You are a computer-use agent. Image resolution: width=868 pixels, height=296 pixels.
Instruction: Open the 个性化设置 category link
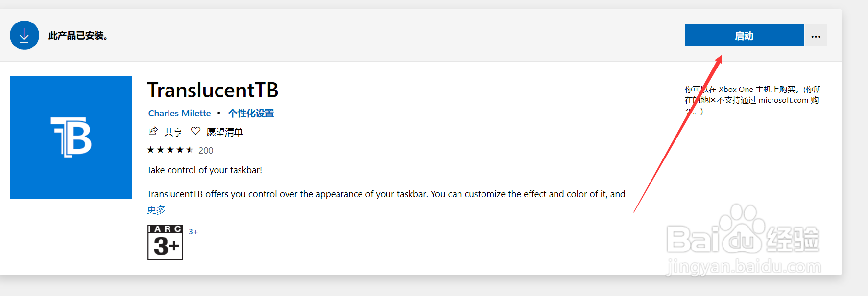[251, 114]
